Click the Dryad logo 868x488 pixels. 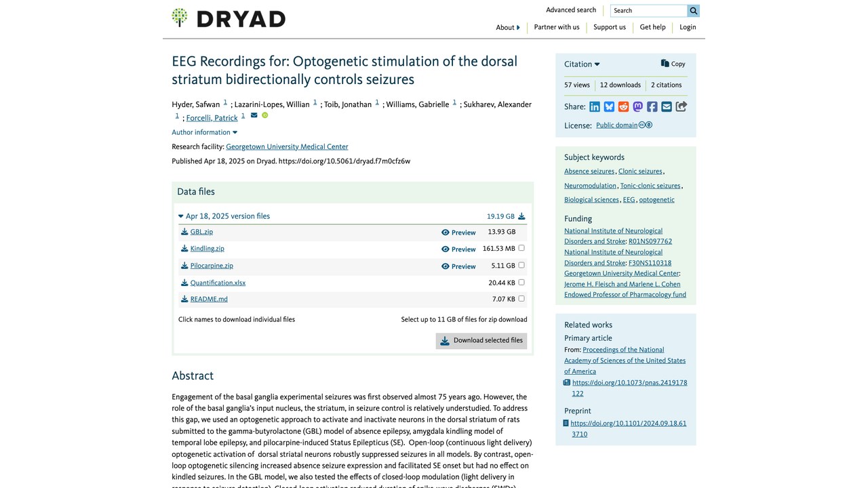pos(229,18)
